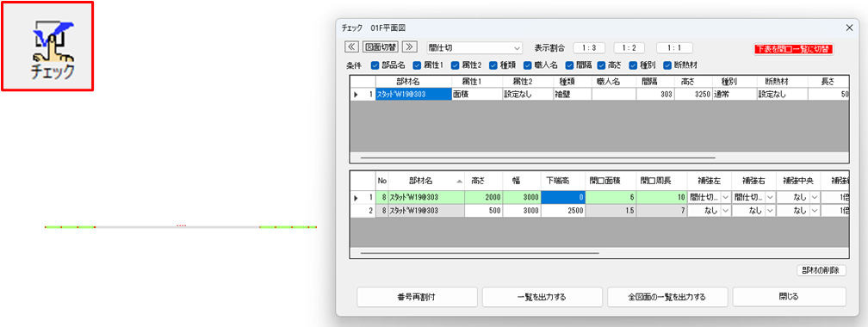Toggle the 種別 condition checkbox
The height and width of the screenshot is (327, 868).
pos(633,65)
